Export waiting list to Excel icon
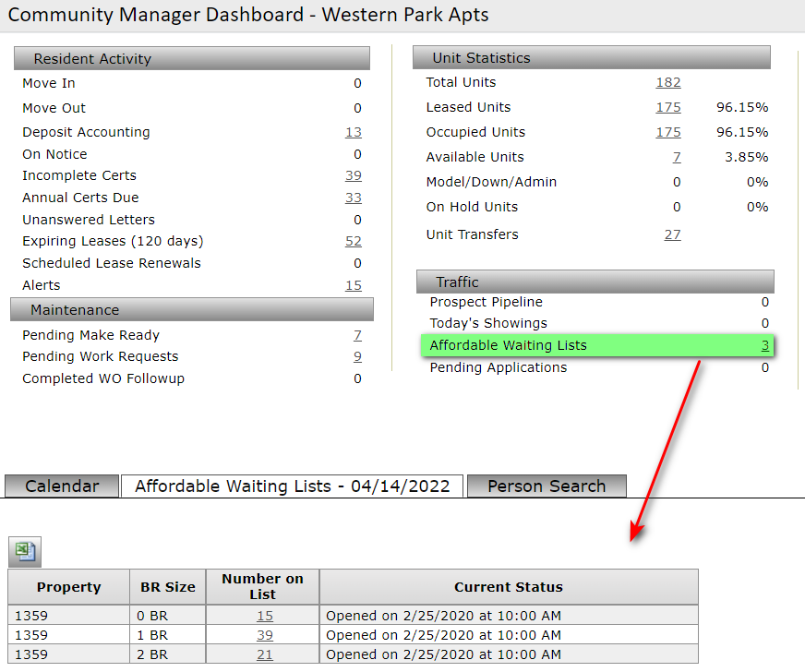The width and height of the screenshot is (805, 672). tap(25, 552)
